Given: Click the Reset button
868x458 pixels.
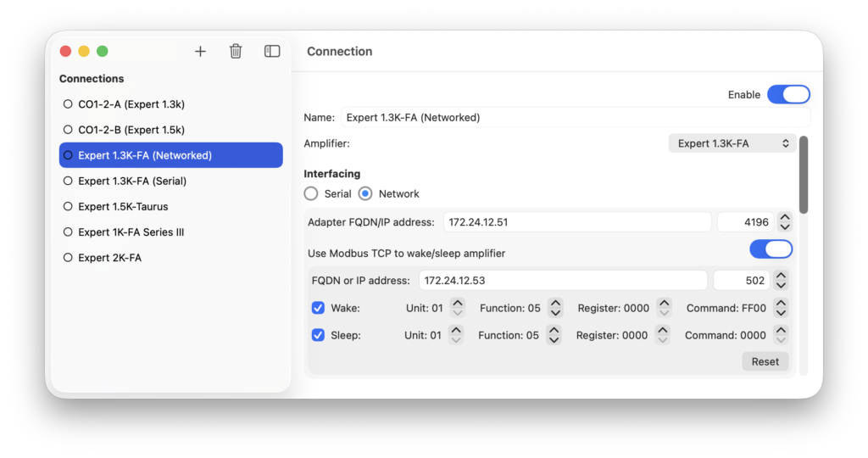Looking at the screenshot, I should [x=765, y=361].
